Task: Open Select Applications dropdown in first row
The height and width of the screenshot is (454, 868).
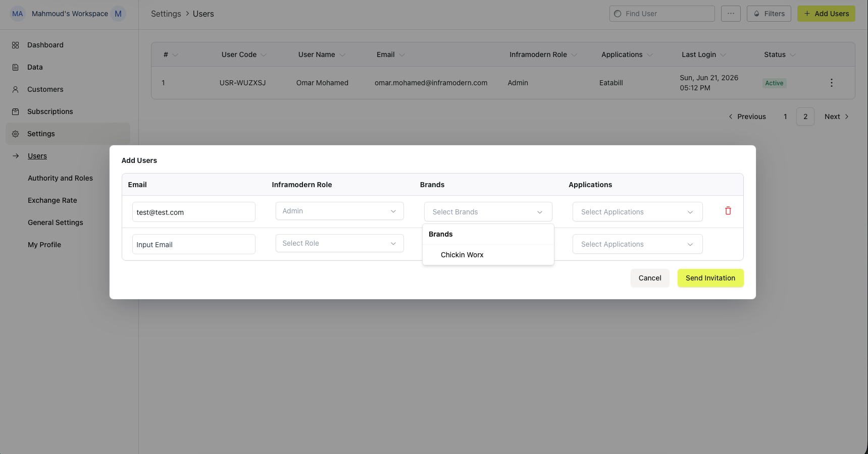Action: pyautogui.click(x=637, y=212)
